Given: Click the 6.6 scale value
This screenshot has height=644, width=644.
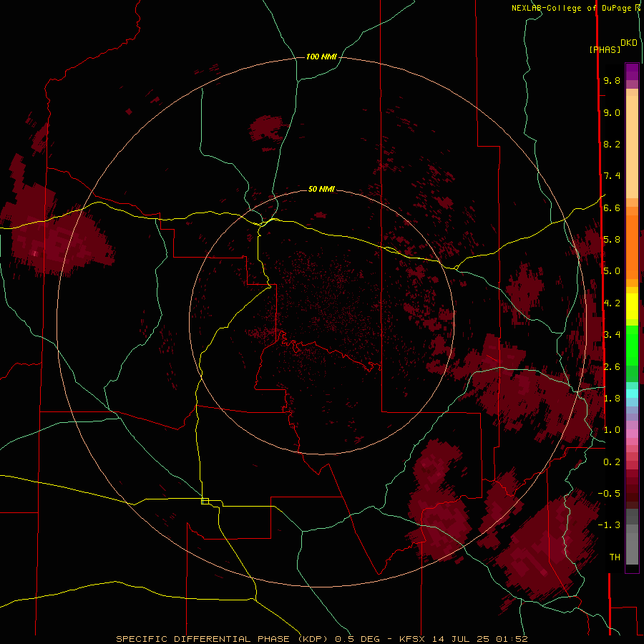Looking at the screenshot, I should click(x=612, y=208).
